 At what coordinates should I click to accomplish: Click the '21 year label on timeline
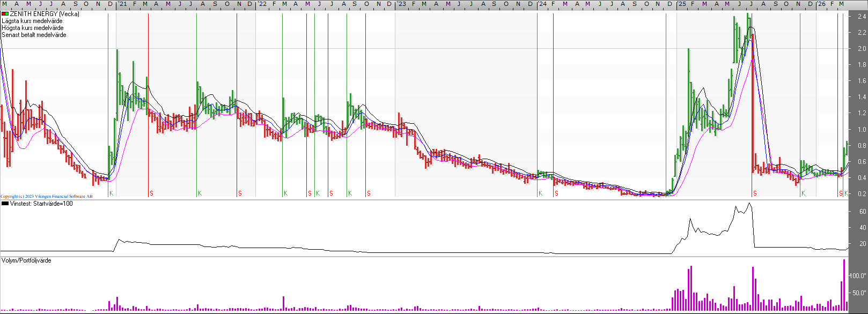pyautogui.click(x=122, y=4)
